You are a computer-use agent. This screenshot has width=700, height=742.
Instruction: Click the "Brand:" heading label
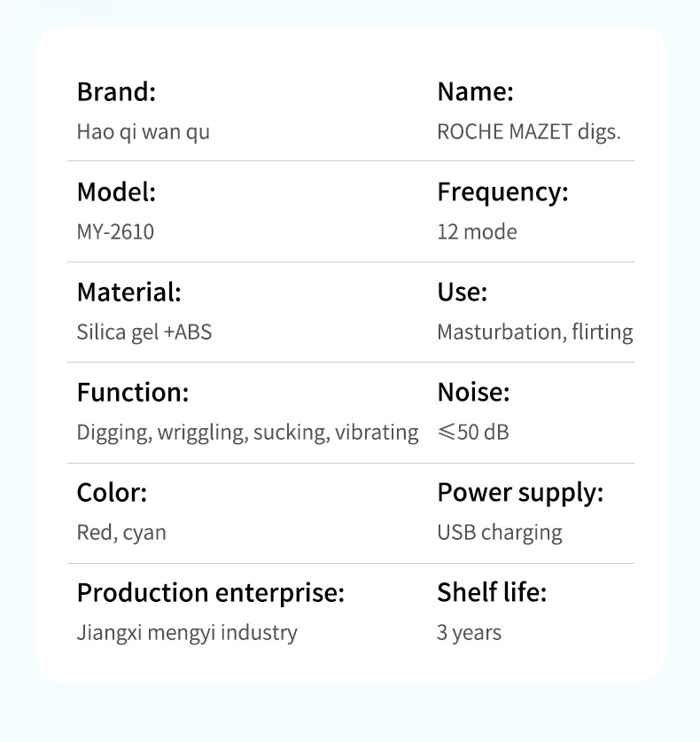116,91
